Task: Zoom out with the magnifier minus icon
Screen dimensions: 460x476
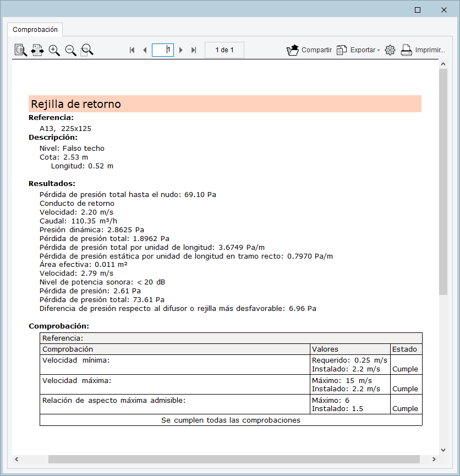Action: click(x=71, y=50)
